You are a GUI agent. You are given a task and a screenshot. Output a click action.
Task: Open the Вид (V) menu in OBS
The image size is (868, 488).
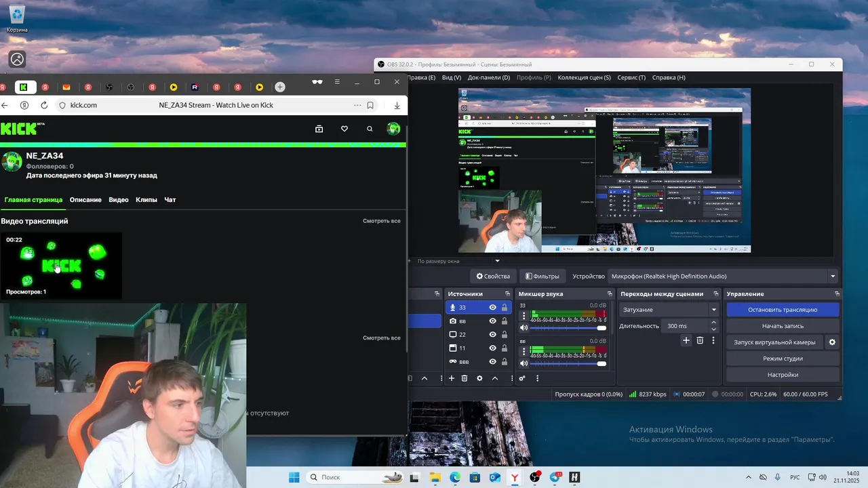click(x=452, y=77)
